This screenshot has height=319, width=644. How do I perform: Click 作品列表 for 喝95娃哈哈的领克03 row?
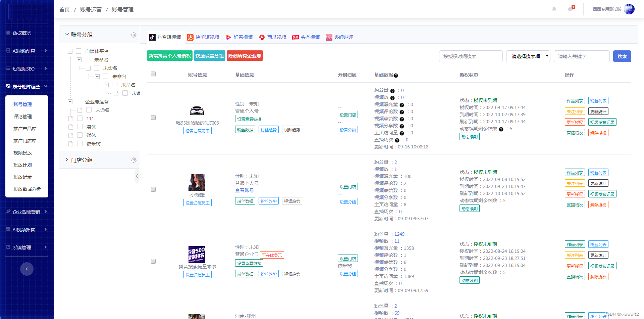click(575, 101)
